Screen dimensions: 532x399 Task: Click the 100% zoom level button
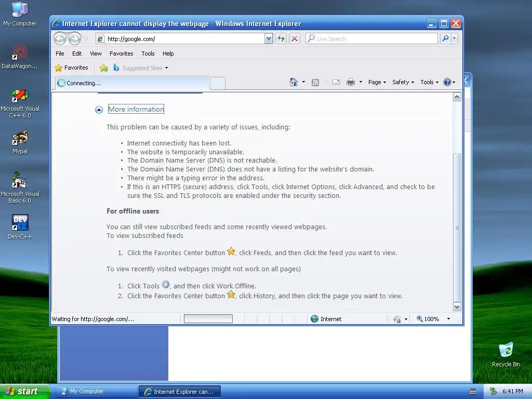(428, 319)
